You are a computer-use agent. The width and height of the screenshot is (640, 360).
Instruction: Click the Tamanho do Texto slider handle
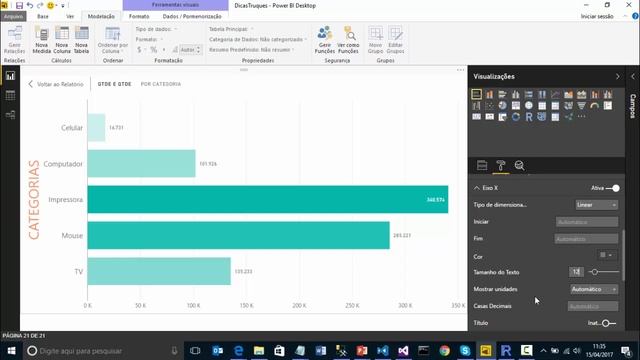pos(595,272)
